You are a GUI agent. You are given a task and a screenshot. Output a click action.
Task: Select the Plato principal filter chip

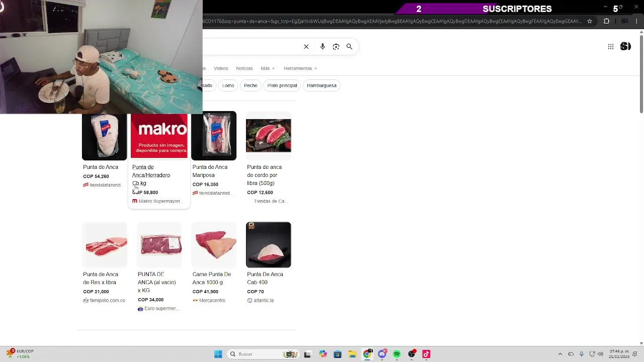[282, 85]
